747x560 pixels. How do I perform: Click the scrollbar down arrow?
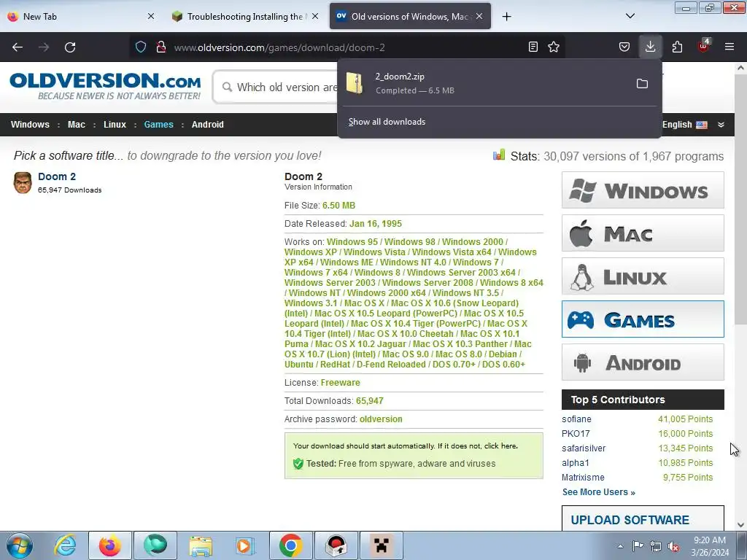(740, 525)
